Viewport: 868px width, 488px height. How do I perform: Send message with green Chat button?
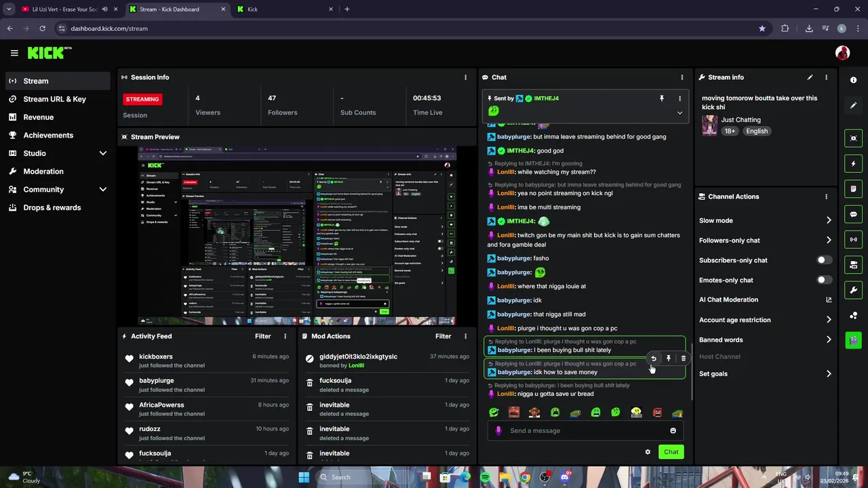pos(671,452)
